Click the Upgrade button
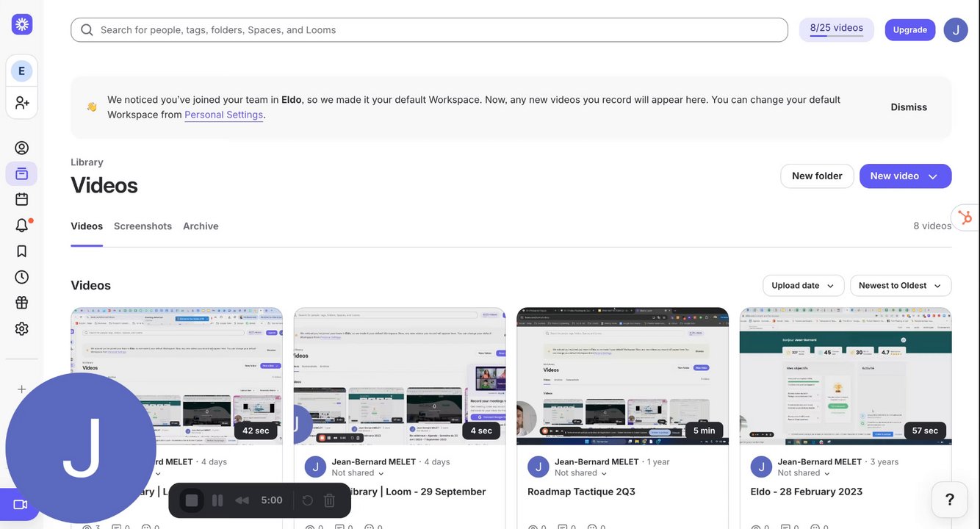The width and height of the screenshot is (980, 529). [910, 30]
